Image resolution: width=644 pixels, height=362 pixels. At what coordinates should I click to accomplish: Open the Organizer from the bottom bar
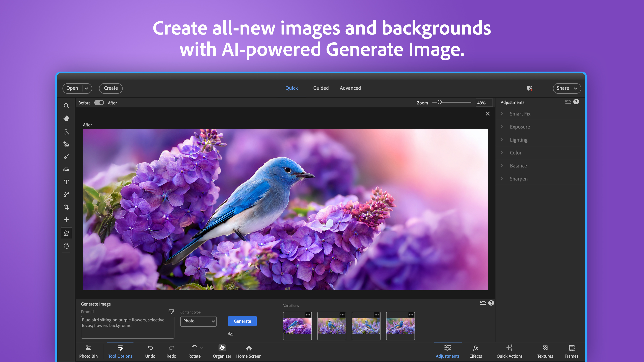click(x=222, y=351)
